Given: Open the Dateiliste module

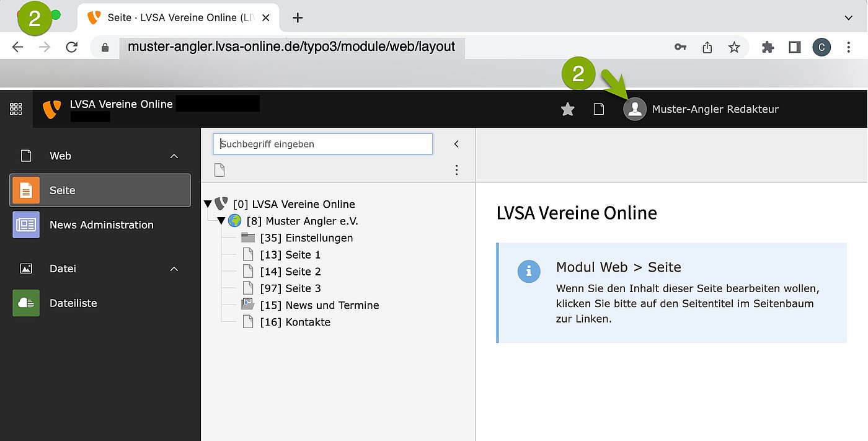Looking at the screenshot, I should point(100,303).
